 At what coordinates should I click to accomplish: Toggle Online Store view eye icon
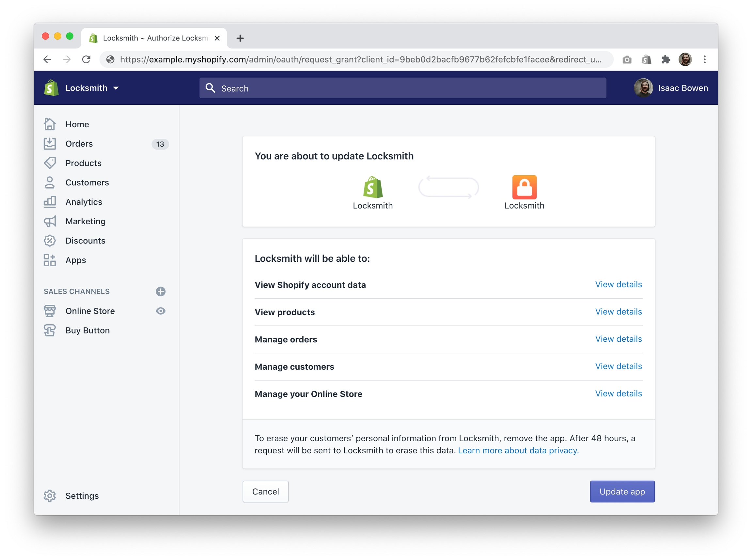(160, 311)
